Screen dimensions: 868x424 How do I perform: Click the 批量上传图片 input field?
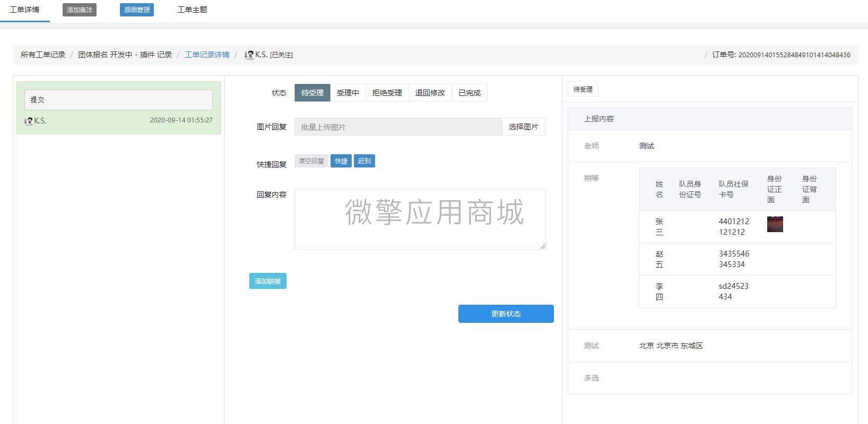(x=398, y=127)
